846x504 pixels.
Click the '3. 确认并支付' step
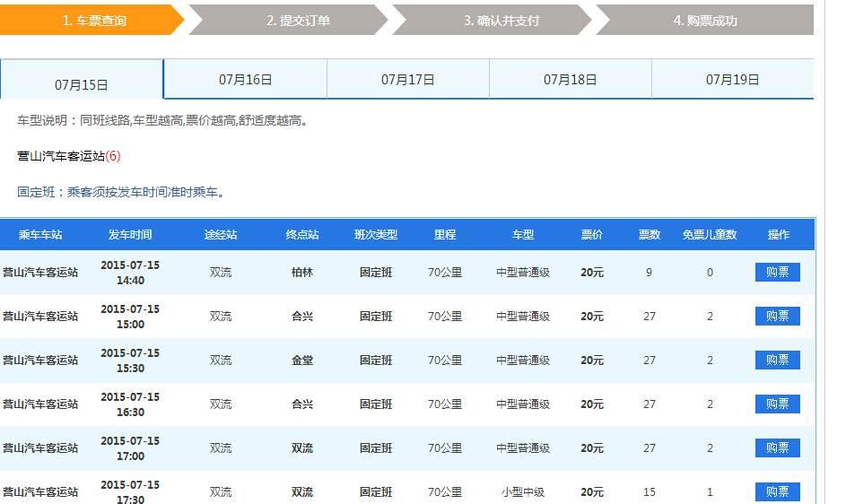[501, 21]
